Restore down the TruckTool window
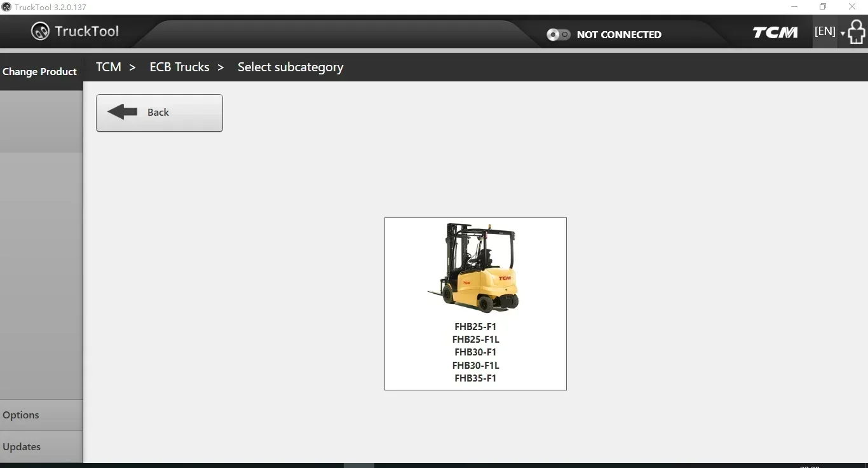Viewport: 868px width, 468px height. point(823,7)
